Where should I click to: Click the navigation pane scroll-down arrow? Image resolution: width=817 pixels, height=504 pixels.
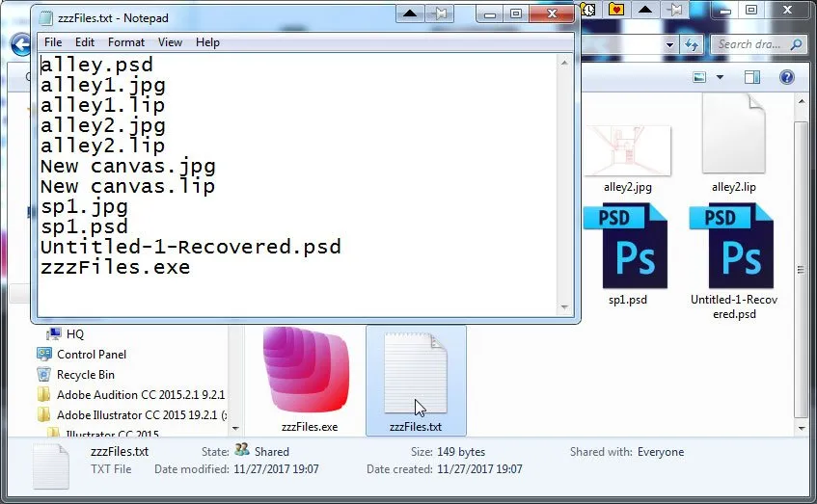point(235,429)
